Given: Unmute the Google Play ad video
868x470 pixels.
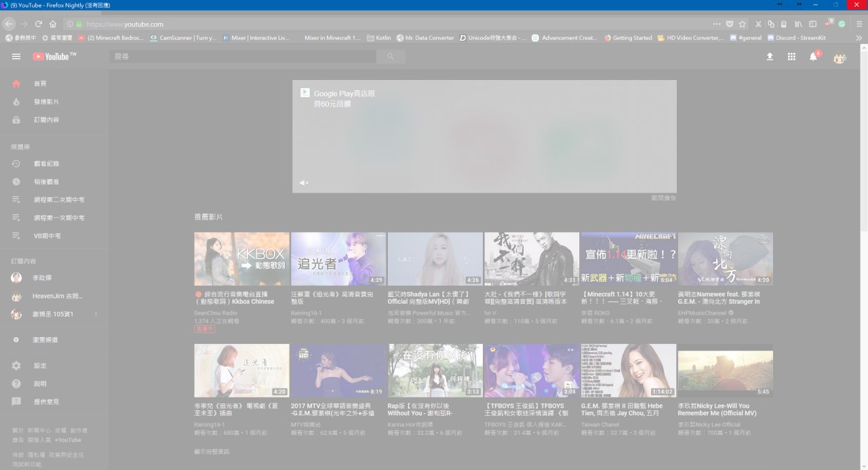Looking at the screenshot, I should (304, 183).
